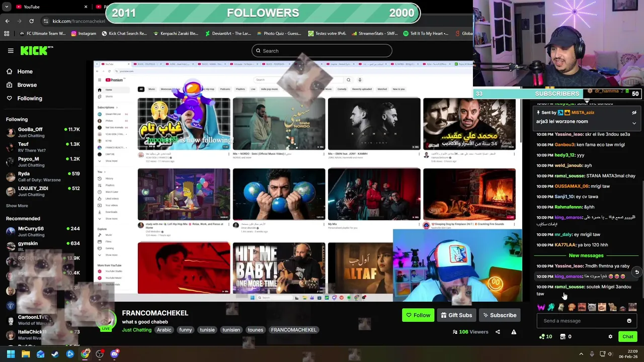Viewport: 644px width, 362px height.
Task: Open File Explorer from the taskbar
Action: pyautogui.click(x=26, y=354)
